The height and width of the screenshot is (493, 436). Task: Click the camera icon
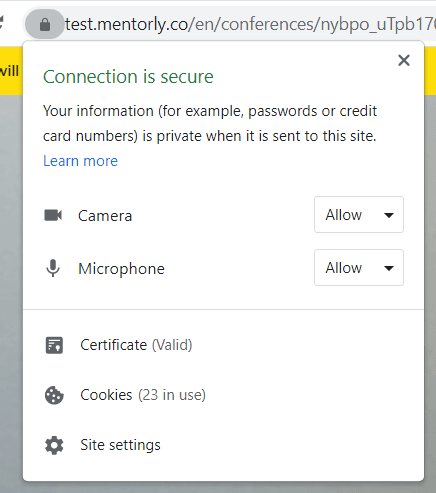coord(53,215)
